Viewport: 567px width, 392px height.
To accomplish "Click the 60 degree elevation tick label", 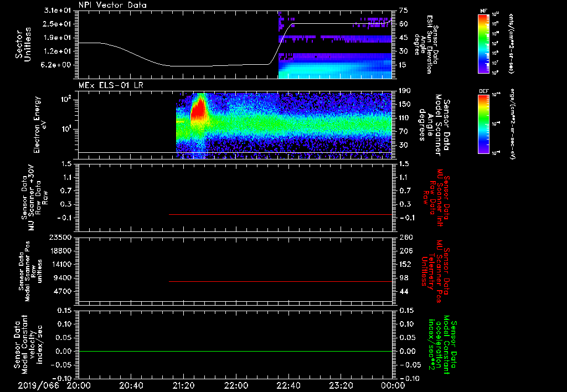I will (404, 24).
